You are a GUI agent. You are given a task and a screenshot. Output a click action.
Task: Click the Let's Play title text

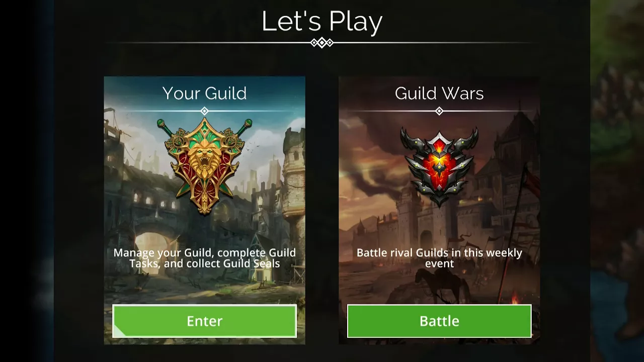(x=322, y=22)
